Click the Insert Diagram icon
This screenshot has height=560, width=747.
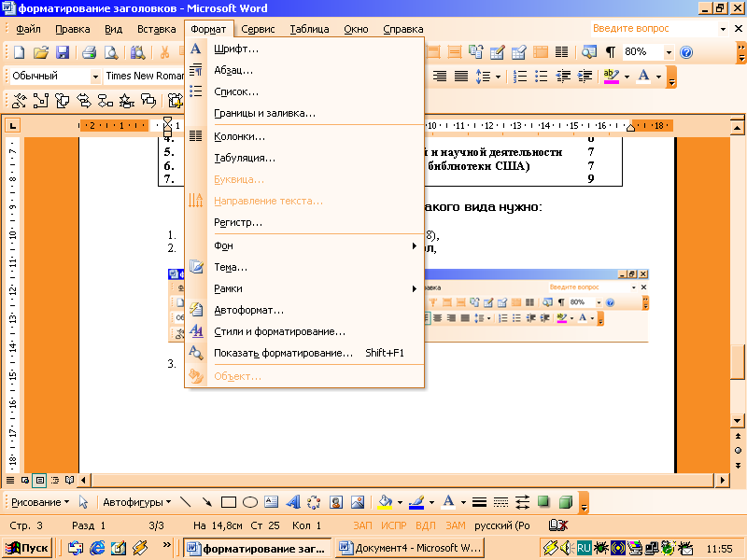pos(314,502)
